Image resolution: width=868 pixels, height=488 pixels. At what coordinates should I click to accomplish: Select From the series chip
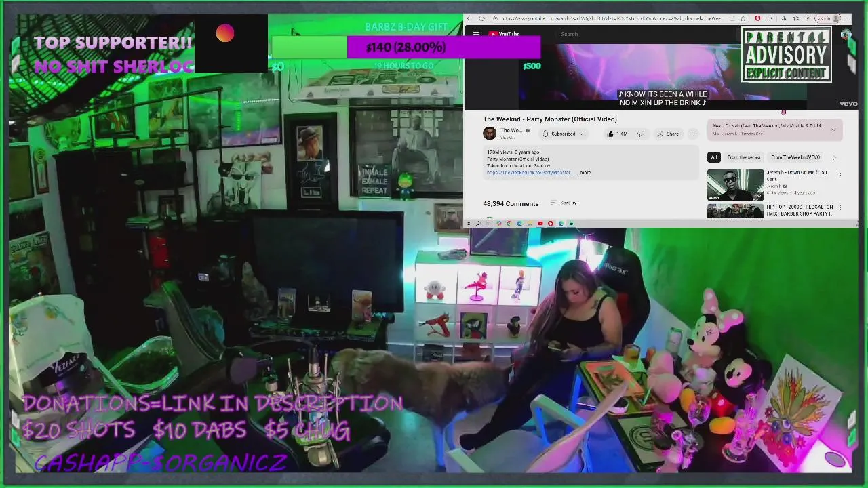(744, 157)
